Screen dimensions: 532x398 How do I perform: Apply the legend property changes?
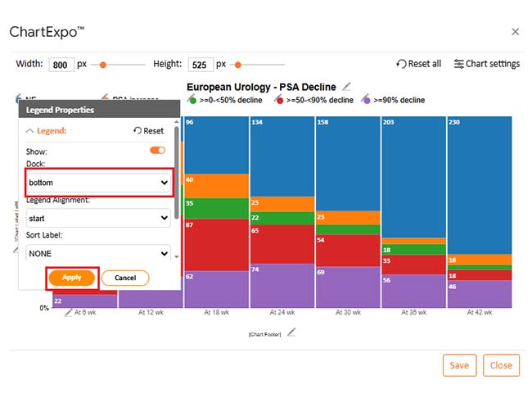point(72,278)
